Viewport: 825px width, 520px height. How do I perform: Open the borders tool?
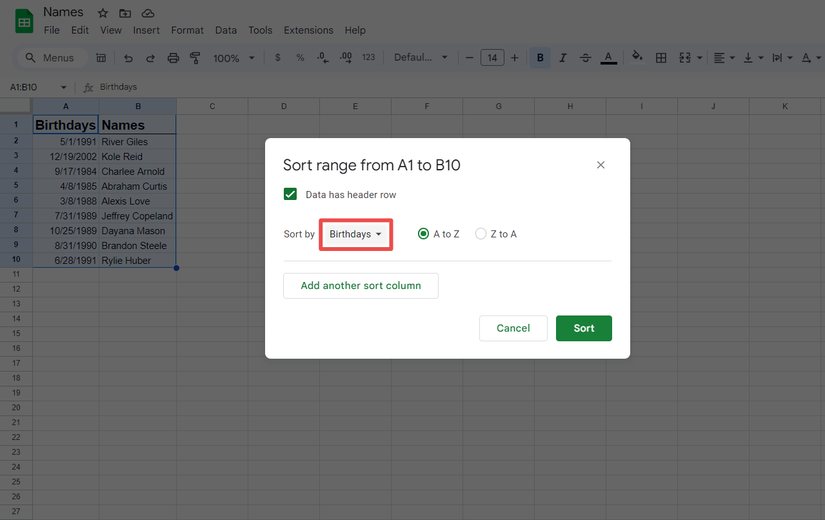(x=661, y=58)
